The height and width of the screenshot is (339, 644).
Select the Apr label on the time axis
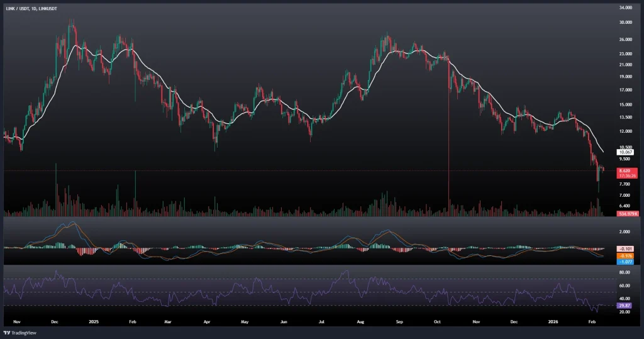[x=207, y=321]
